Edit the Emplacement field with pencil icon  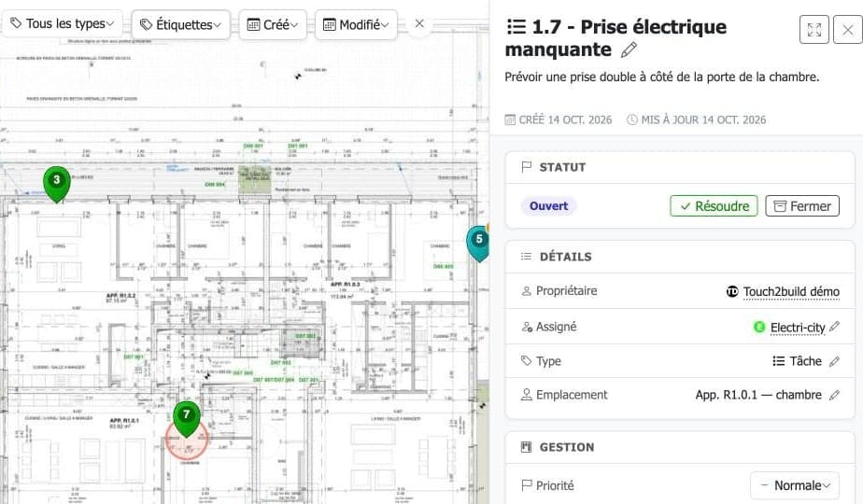tap(834, 395)
